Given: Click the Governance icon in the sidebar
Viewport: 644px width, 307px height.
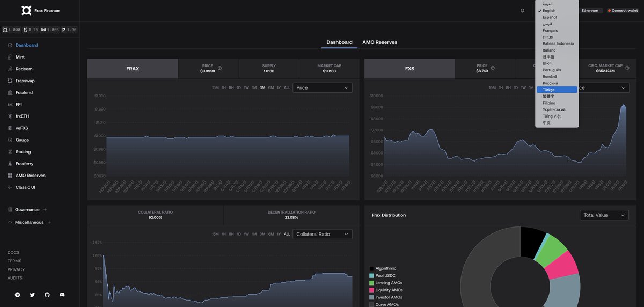Looking at the screenshot, I should tap(10, 210).
